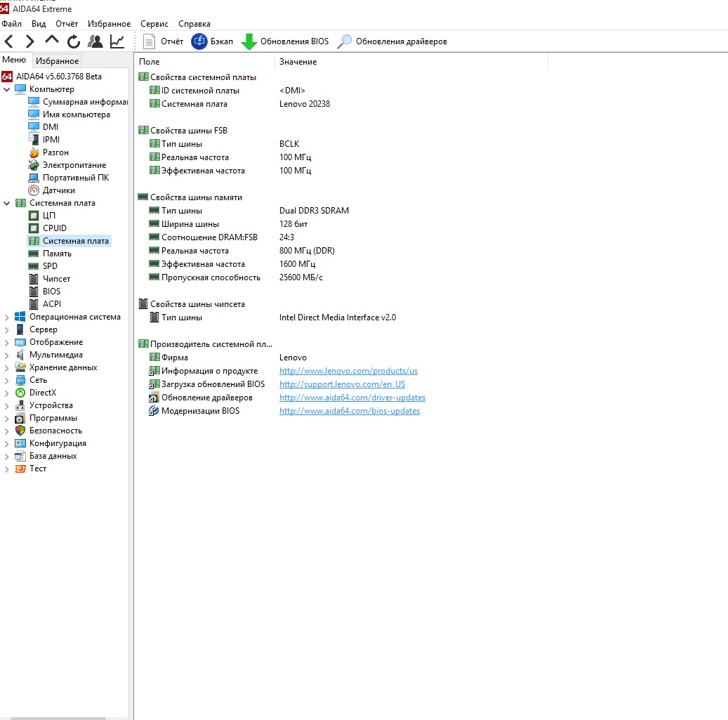This screenshot has height=720, width=728.
Task: Click the Back navigation arrow
Action: click(x=9, y=42)
